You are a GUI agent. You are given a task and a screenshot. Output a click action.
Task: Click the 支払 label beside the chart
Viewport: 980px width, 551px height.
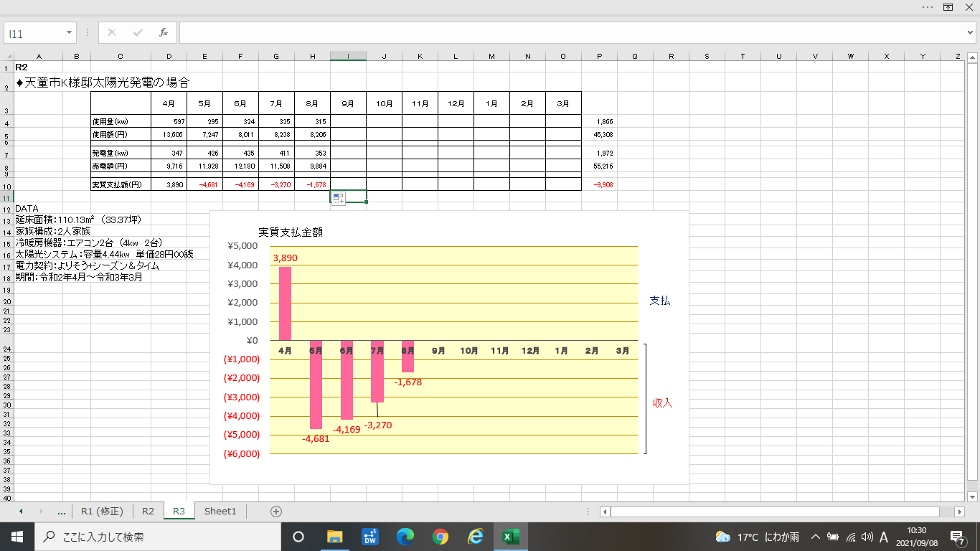(660, 301)
